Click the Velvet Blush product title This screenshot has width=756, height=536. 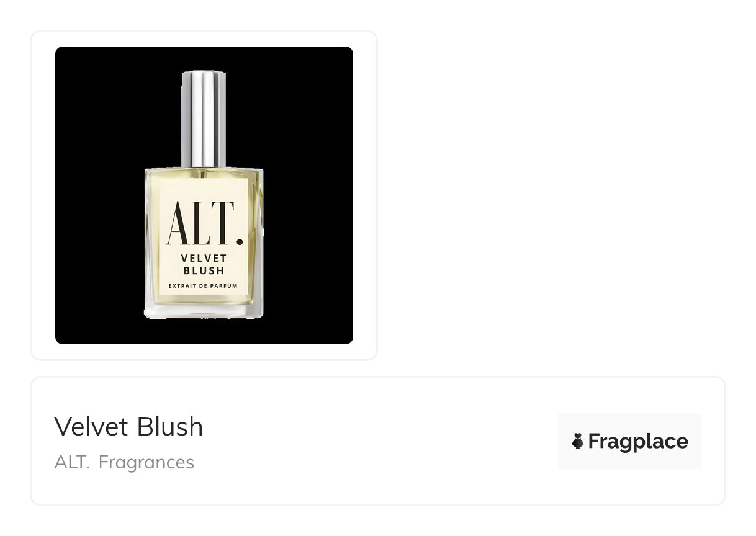pos(128,426)
